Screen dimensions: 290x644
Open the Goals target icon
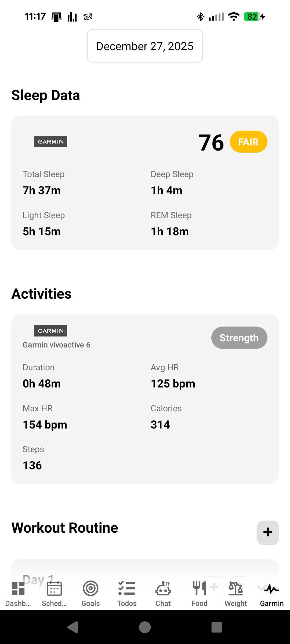tap(90, 588)
